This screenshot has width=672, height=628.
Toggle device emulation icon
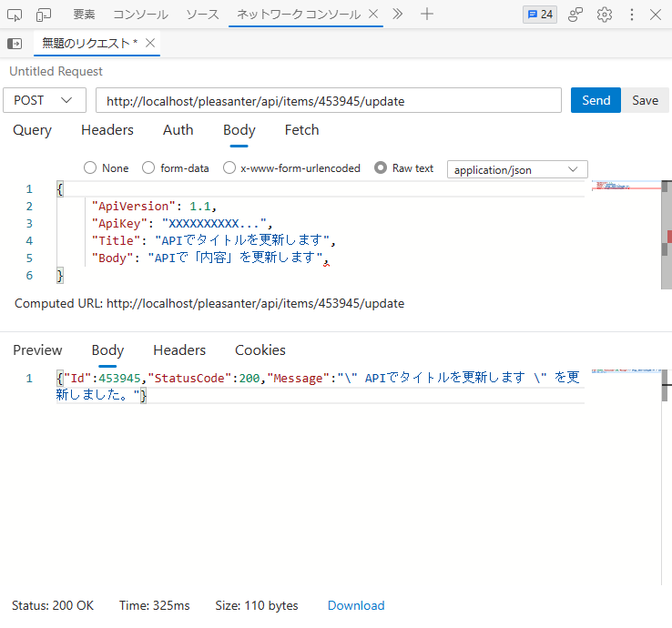(44, 15)
